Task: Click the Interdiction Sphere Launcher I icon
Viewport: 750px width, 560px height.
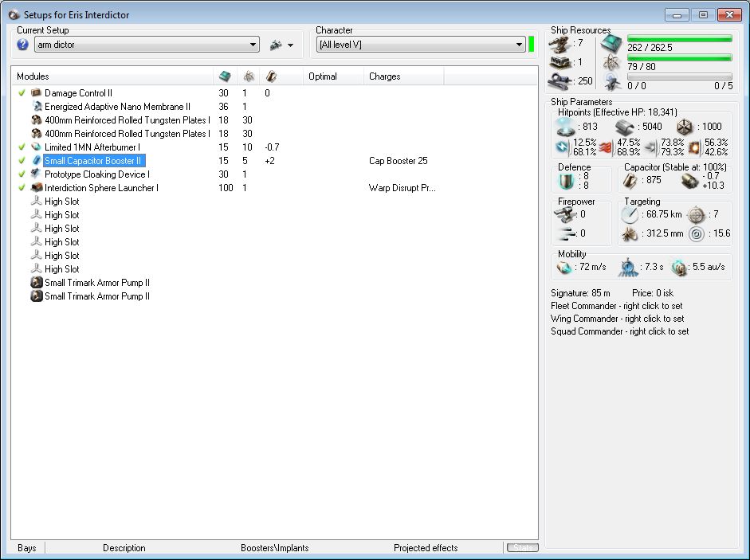Action: tap(37, 187)
